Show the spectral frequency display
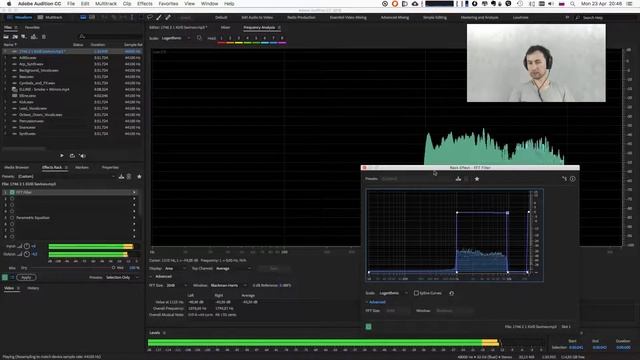Image resolution: width=640 pixels, height=360 pixels. (83, 18)
